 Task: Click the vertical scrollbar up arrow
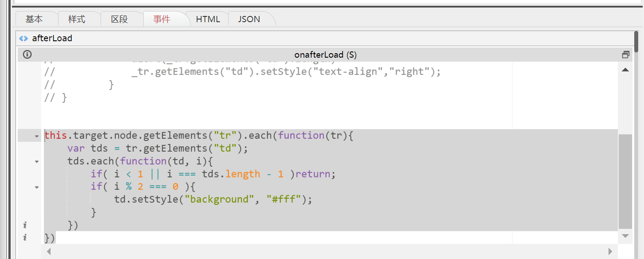tap(625, 70)
